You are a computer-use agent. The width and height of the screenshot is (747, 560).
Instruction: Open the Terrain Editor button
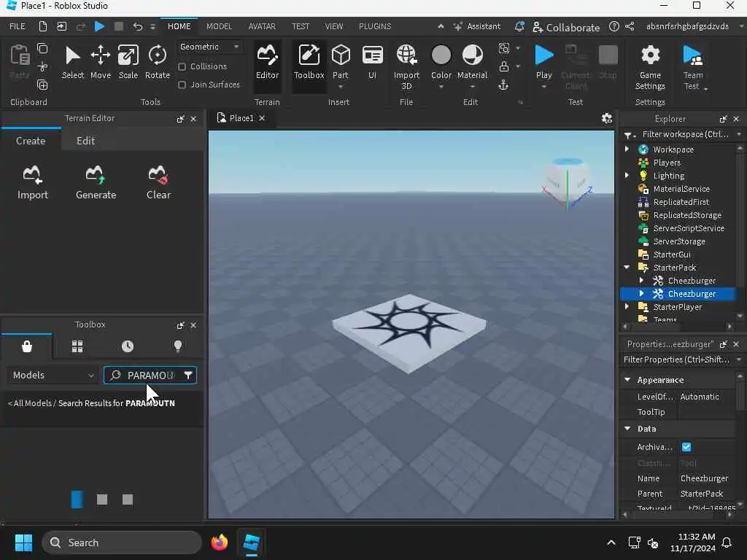click(267, 63)
